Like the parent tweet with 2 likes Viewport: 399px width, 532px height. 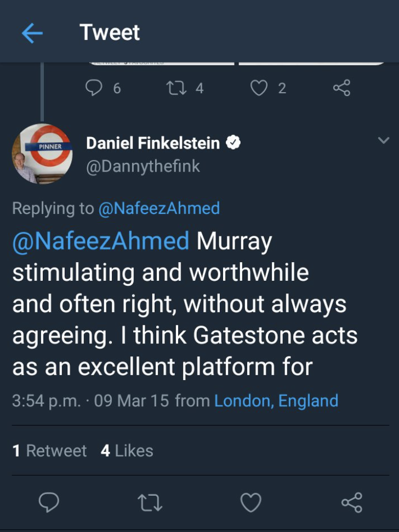tap(259, 88)
